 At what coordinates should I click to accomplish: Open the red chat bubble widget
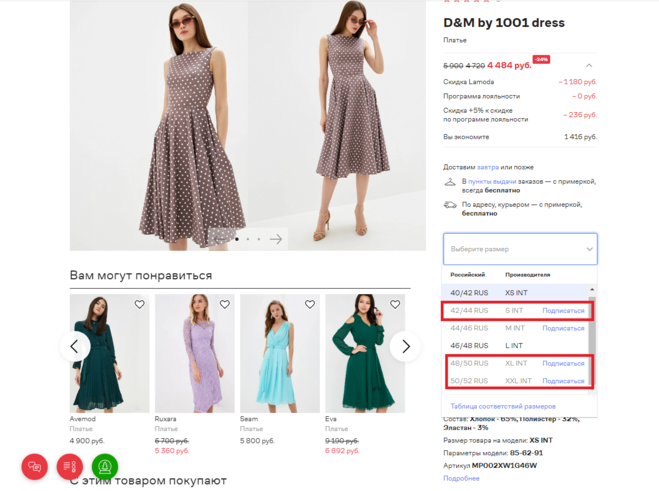coord(35,466)
